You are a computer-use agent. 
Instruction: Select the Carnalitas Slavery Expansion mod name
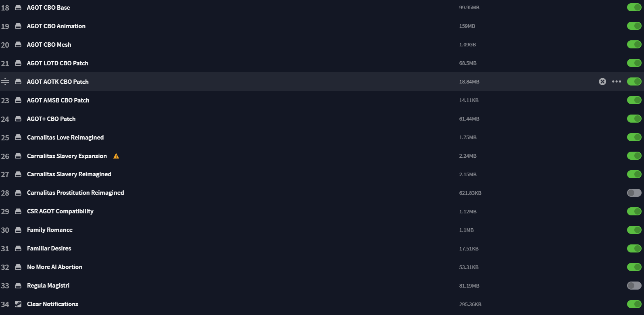(67, 156)
